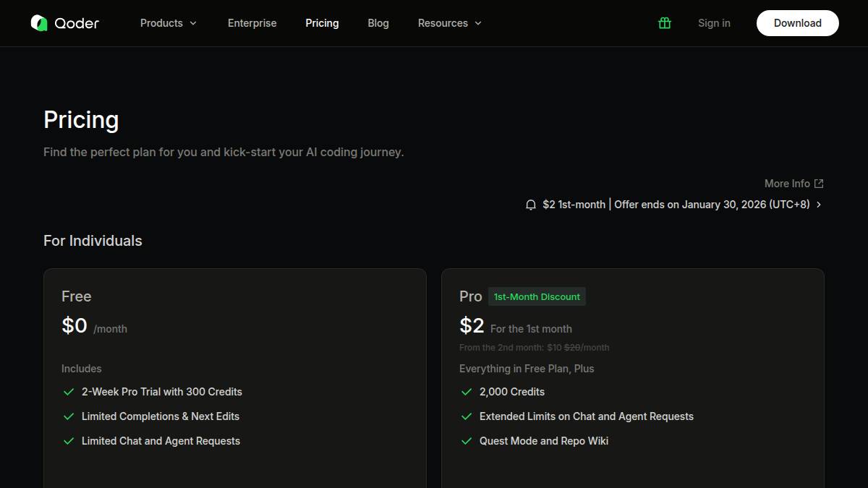
Task: Open the Blog nav item
Action: [378, 23]
